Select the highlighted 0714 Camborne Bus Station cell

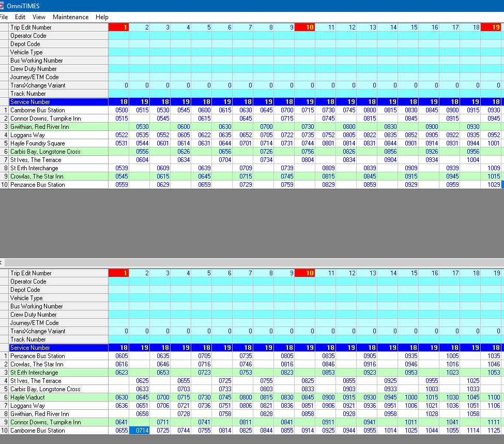click(x=139, y=431)
